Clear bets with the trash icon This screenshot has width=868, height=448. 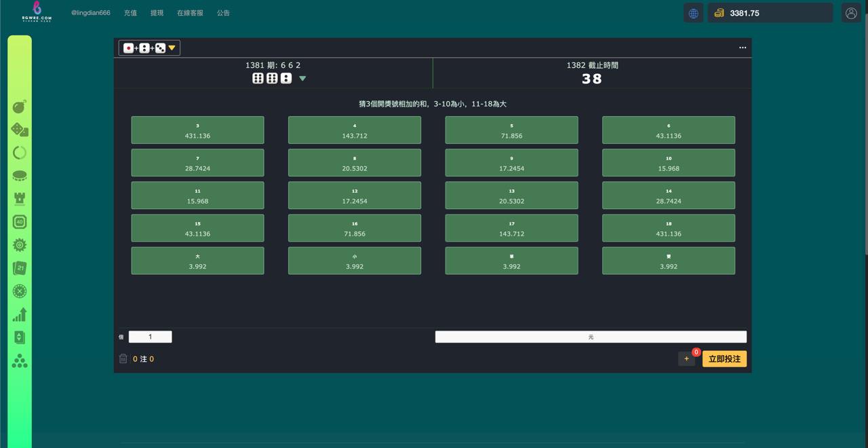[x=123, y=358]
